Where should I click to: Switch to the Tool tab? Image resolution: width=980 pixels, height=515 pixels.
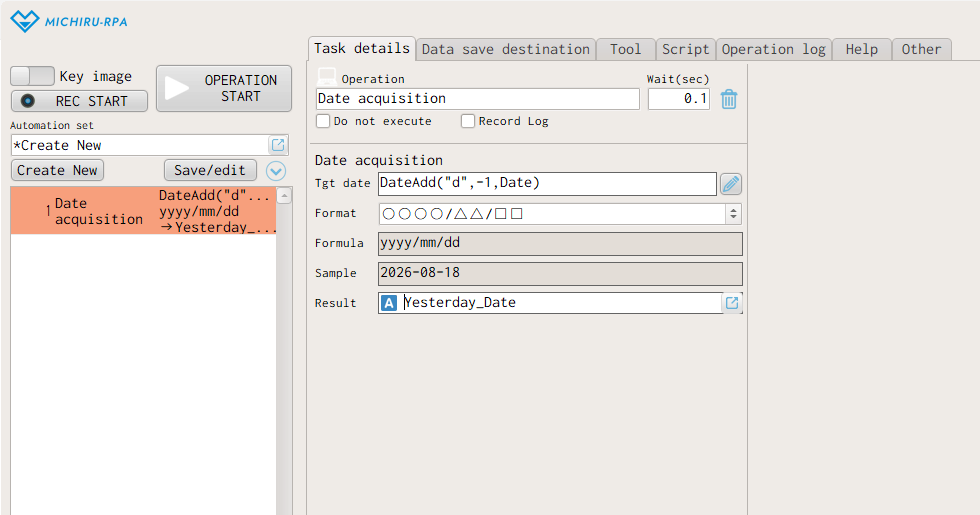pos(626,49)
